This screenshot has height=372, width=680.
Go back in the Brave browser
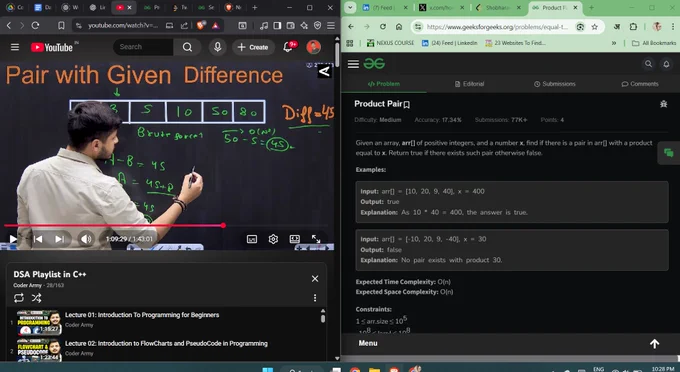[x=9, y=26]
